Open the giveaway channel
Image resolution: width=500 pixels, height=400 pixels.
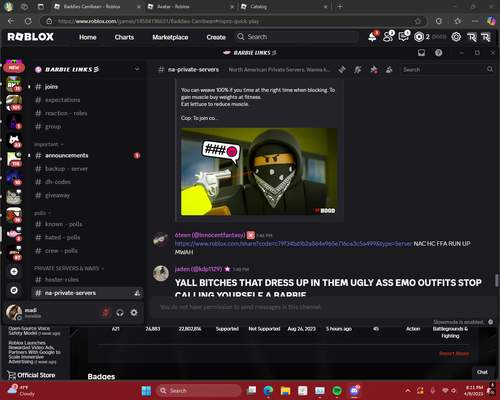point(87,195)
